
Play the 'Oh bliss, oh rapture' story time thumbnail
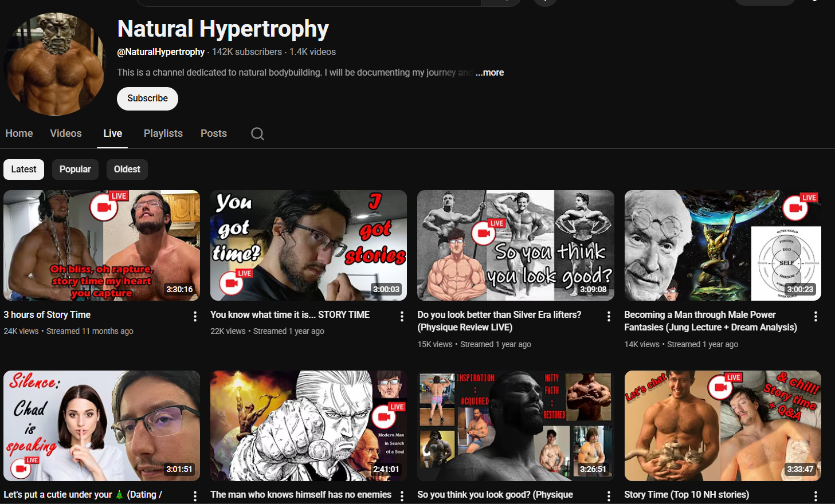tap(101, 245)
